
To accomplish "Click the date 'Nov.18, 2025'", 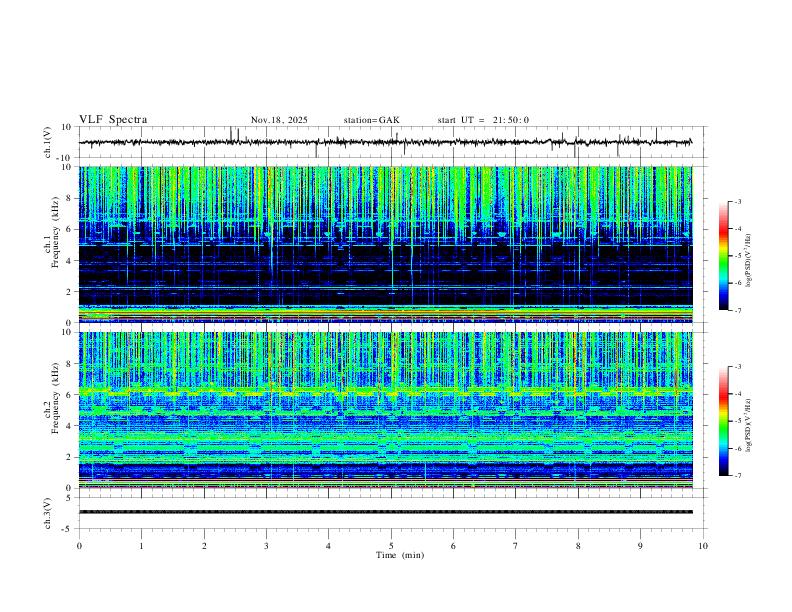I will pyautogui.click(x=279, y=120).
